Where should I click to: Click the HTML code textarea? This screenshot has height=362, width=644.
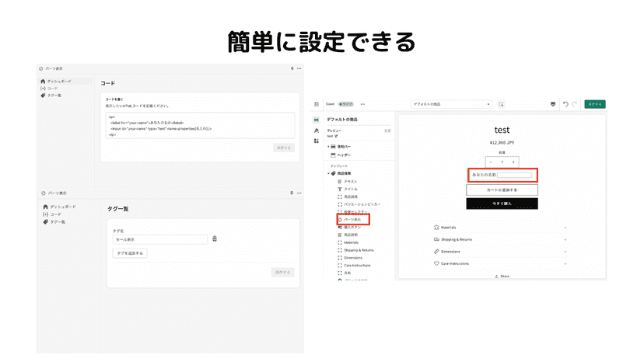coord(200,126)
